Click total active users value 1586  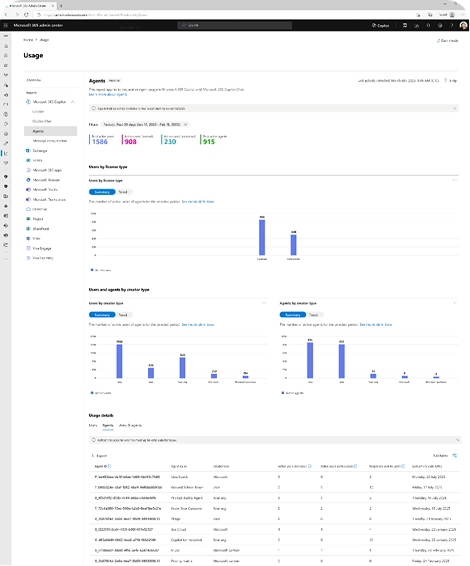(x=100, y=142)
